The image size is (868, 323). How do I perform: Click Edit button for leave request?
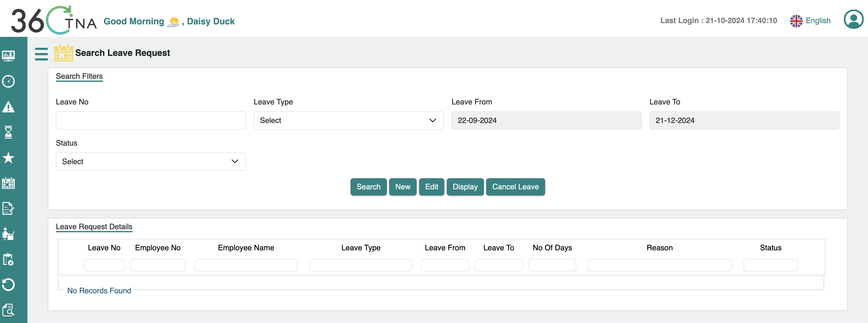click(x=431, y=186)
